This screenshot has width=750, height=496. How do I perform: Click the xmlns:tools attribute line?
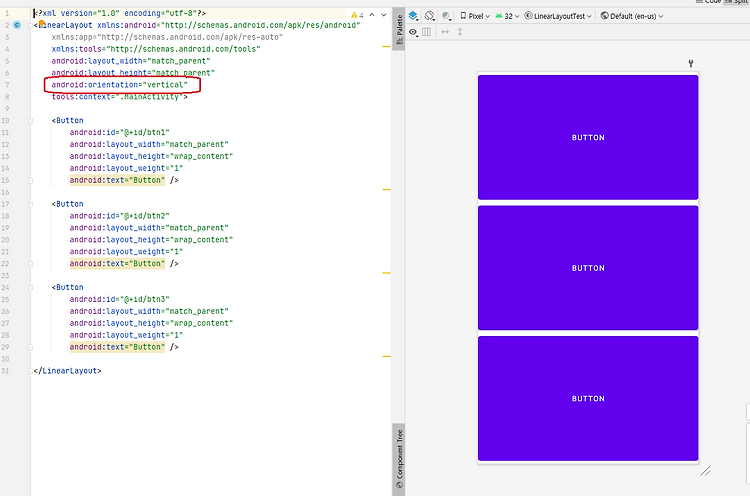point(156,49)
